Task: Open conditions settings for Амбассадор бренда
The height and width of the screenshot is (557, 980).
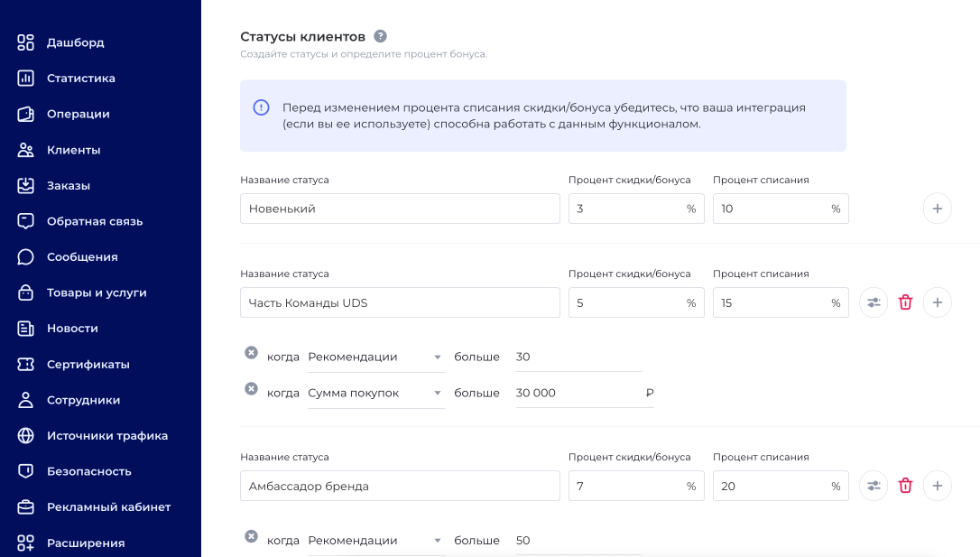Action: [x=874, y=486]
